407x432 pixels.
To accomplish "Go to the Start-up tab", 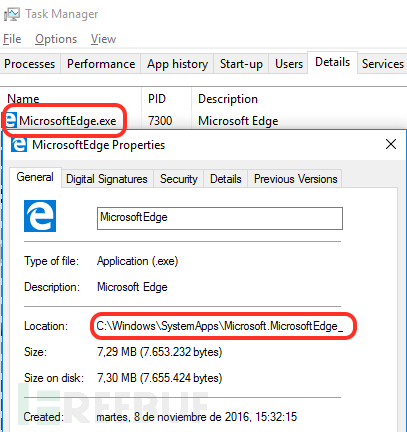I will click(241, 64).
